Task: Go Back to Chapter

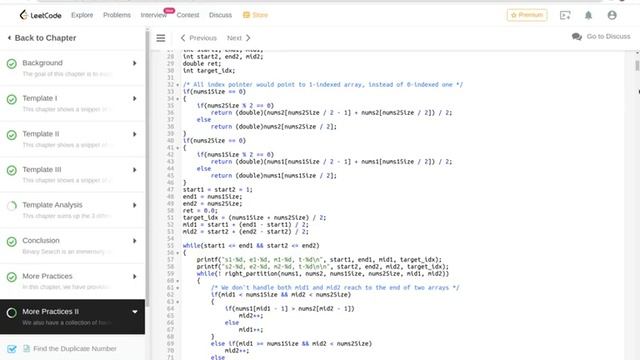Action: (42, 38)
